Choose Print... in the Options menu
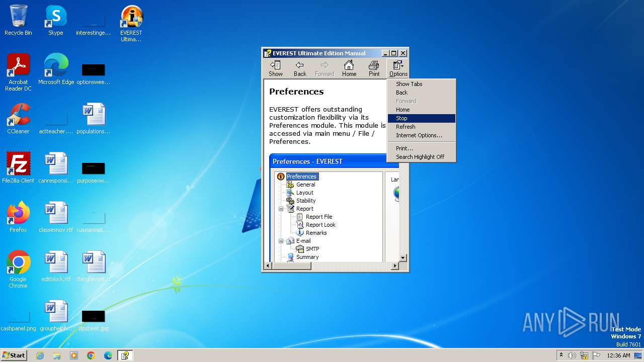The height and width of the screenshot is (362, 644). pyautogui.click(x=422, y=148)
